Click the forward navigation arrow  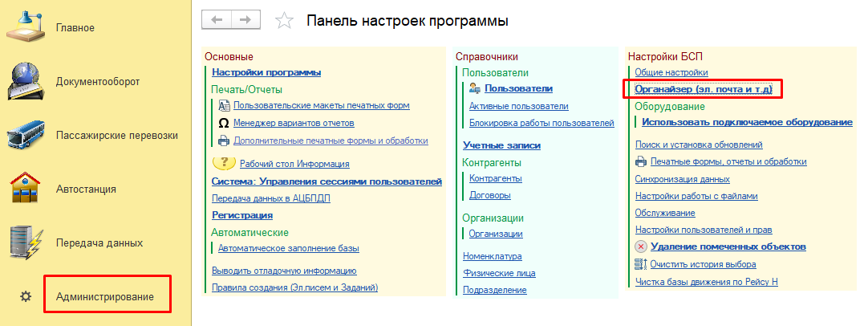pyautogui.click(x=245, y=20)
